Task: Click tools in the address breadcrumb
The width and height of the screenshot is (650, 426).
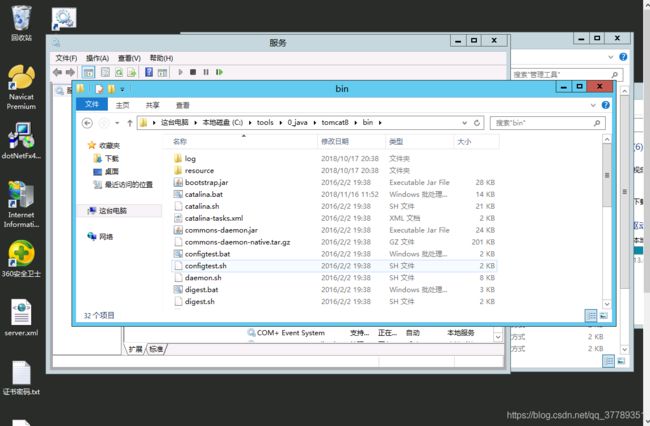Action: coord(265,123)
